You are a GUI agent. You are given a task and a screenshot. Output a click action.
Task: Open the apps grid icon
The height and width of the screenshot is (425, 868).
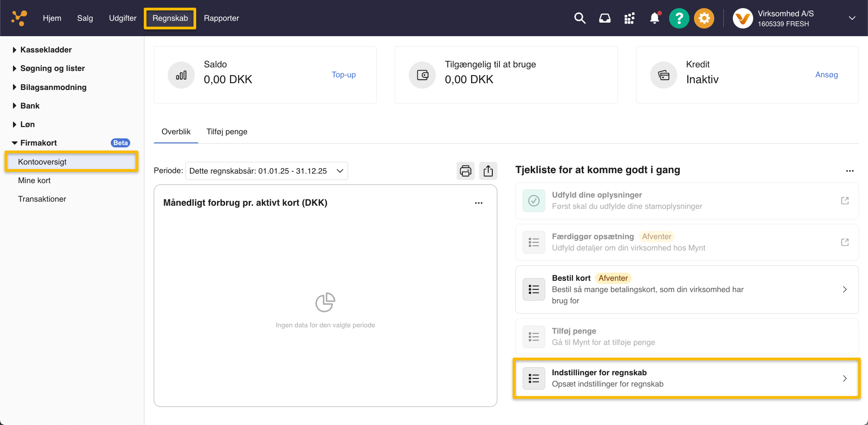click(x=629, y=18)
